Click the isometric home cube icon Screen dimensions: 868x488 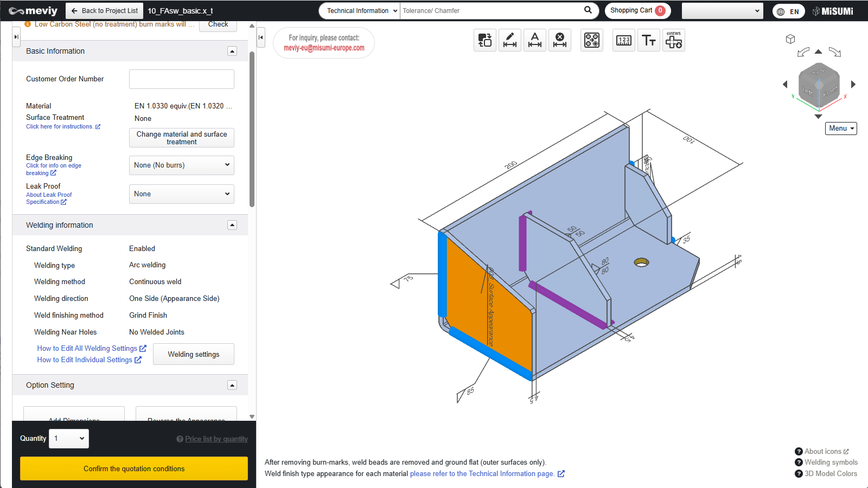[790, 39]
